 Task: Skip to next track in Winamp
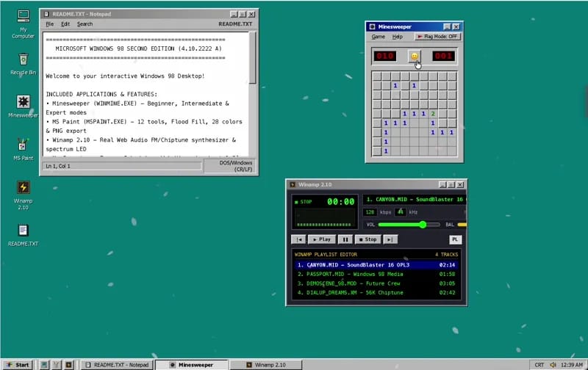pyautogui.click(x=390, y=239)
